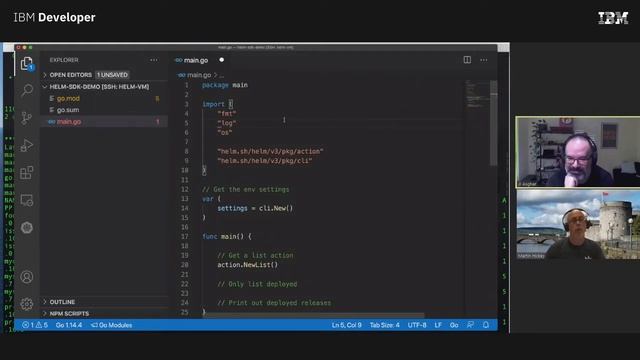The width and height of the screenshot is (640, 360).
Task: Open notifications bell in status bar
Action: (x=486, y=325)
